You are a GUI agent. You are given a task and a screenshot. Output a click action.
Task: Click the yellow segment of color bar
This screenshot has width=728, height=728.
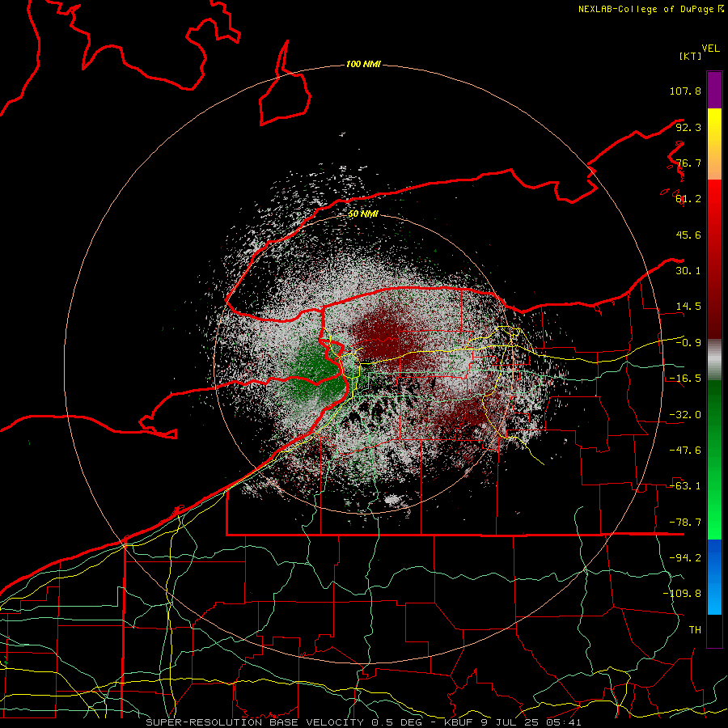pos(714,144)
